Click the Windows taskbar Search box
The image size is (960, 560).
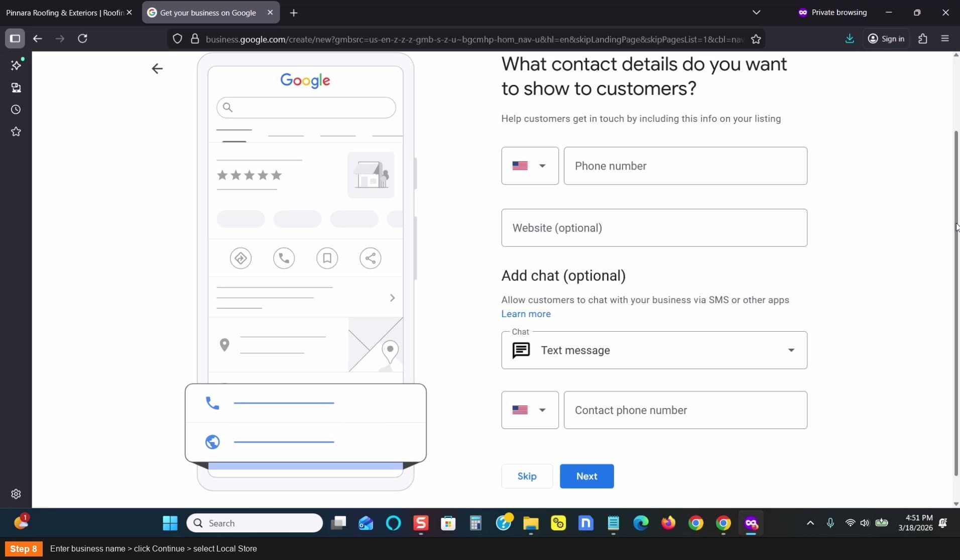(x=255, y=523)
